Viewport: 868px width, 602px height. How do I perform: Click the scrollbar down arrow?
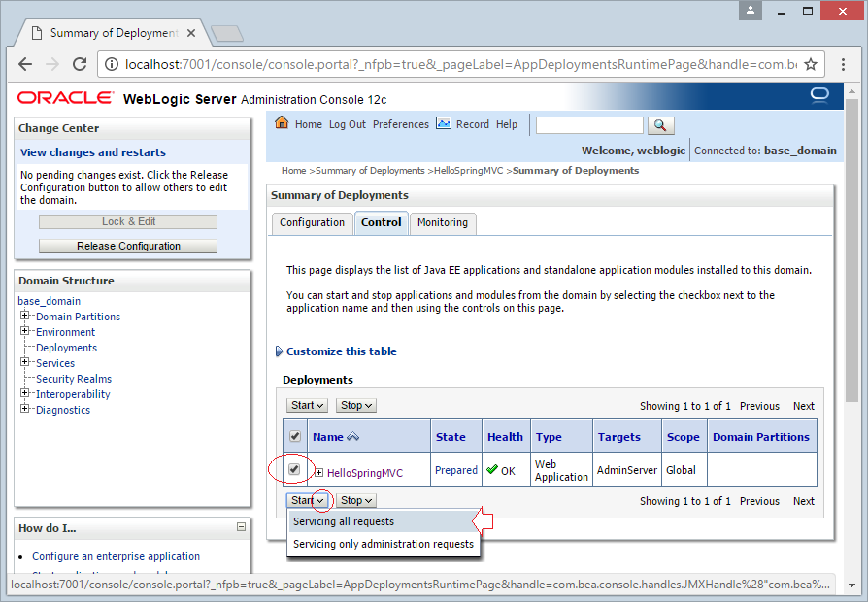pos(851,585)
